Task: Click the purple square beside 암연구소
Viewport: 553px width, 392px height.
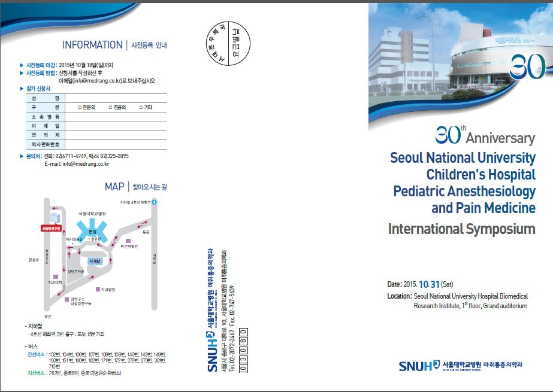Action: pos(67,299)
